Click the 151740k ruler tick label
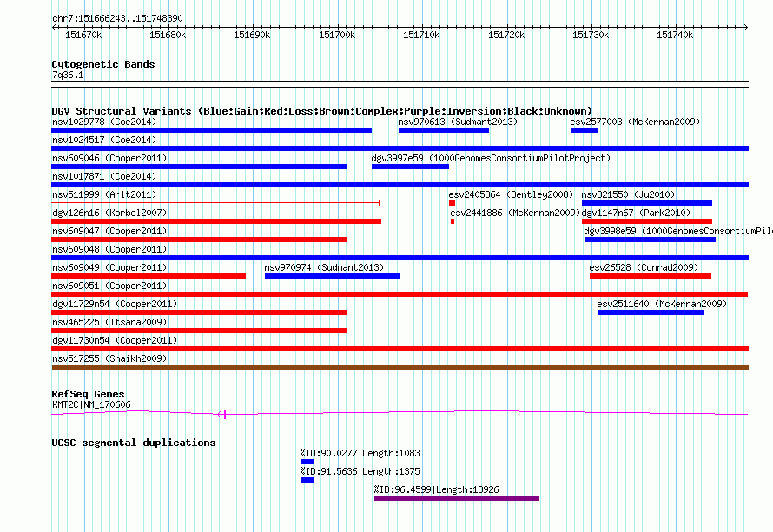The height and width of the screenshot is (532, 773). (675, 35)
